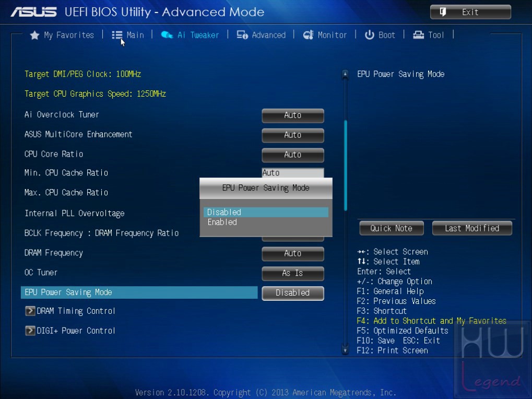Image resolution: width=532 pixels, height=399 pixels.
Task: Choose Disabled in EPU Power Saving popup
Action: click(x=266, y=213)
